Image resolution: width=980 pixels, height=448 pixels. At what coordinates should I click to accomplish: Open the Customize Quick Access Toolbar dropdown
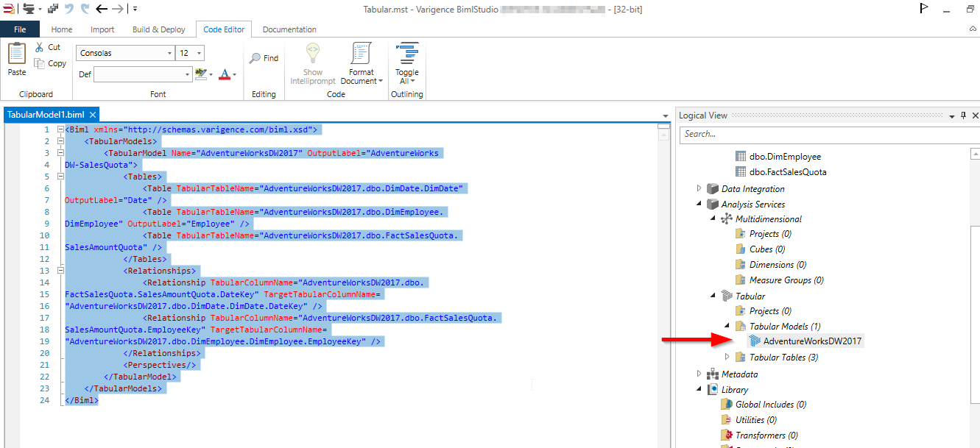[x=135, y=9]
